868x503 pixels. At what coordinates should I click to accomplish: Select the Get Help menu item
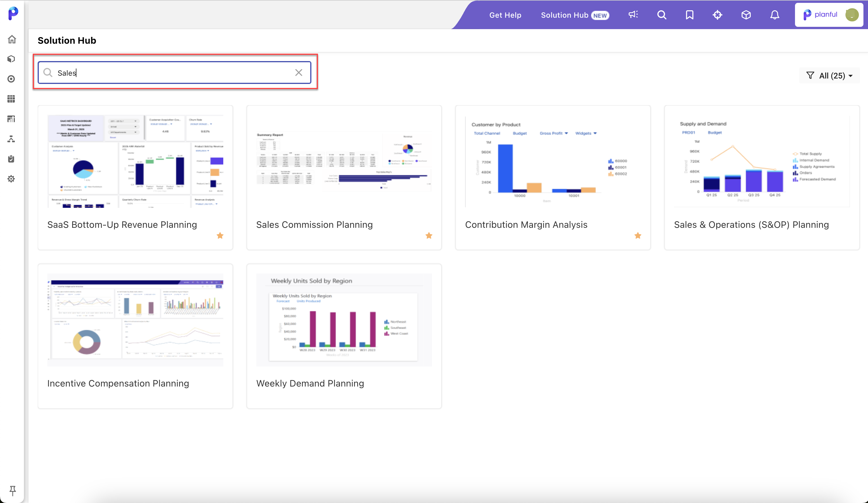[505, 15]
